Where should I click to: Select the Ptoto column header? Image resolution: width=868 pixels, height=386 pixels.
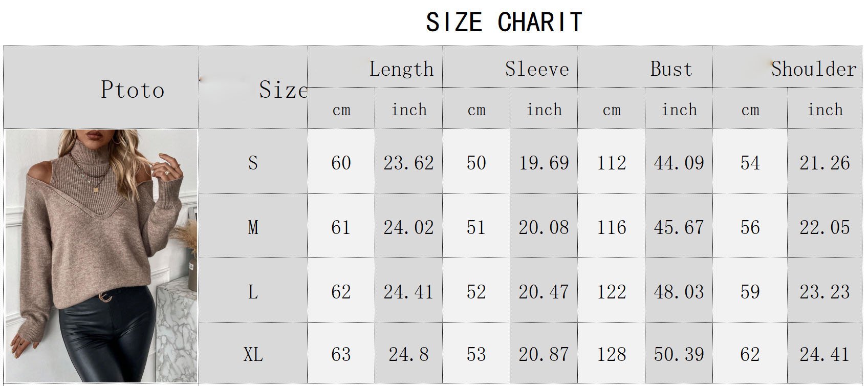(x=133, y=90)
